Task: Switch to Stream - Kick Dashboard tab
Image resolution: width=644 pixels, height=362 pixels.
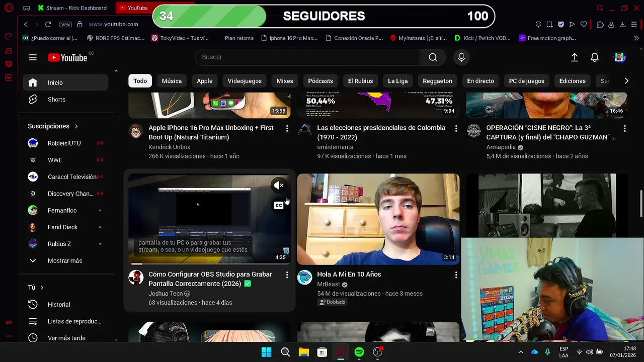Action: (x=72, y=8)
